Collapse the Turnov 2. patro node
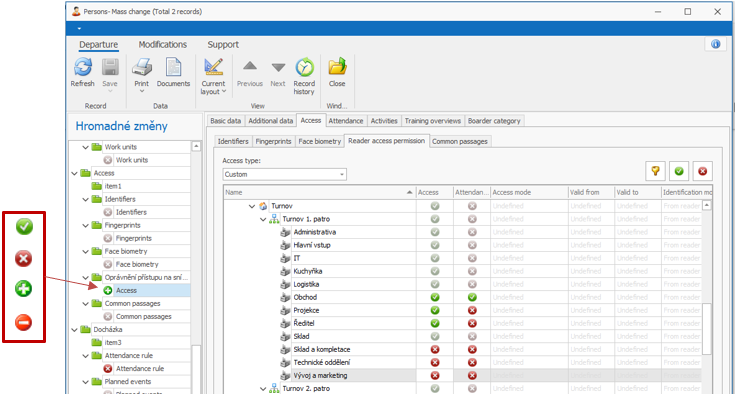This screenshot has width=737, height=397. click(x=263, y=389)
